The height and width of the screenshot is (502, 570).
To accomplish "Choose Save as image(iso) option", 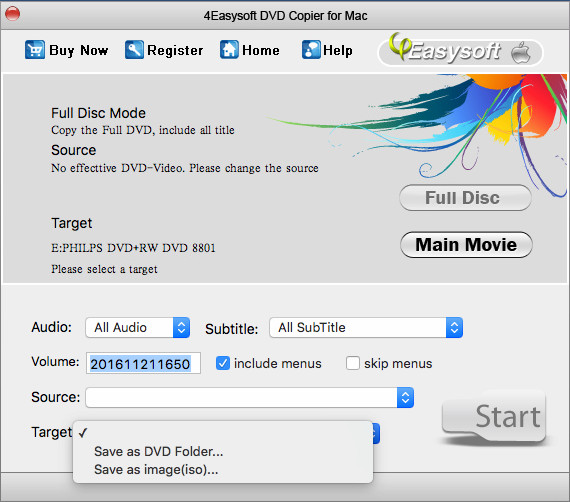I will point(156,470).
